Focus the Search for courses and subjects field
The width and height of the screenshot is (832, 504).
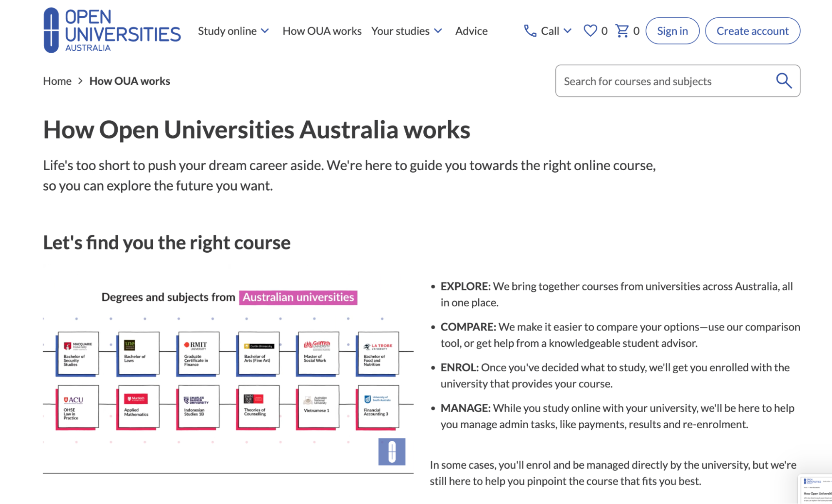pos(678,81)
